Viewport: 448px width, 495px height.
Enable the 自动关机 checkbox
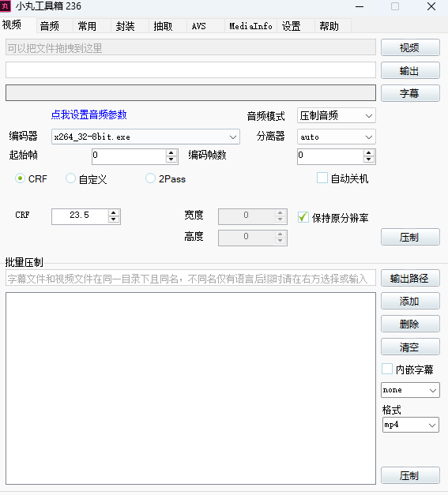tap(322, 178)
